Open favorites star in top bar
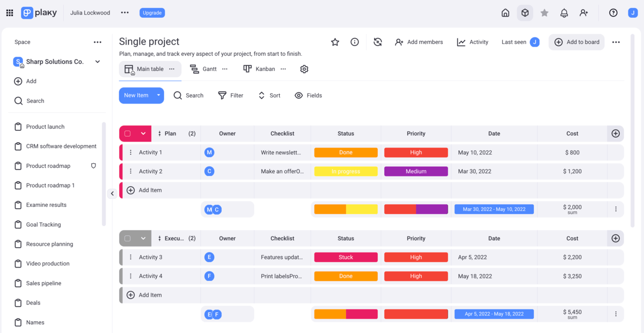This screenshot has height=333, width=644. (544, 13)
